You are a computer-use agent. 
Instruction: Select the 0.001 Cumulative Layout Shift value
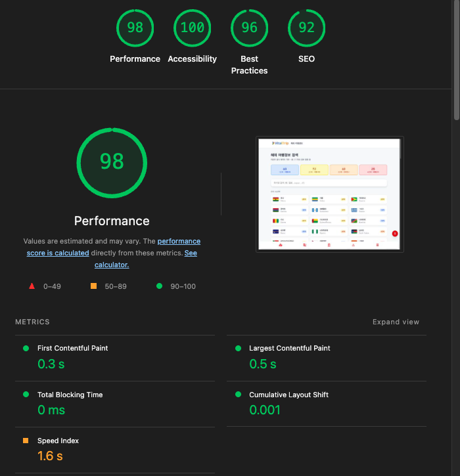pos(265,410)
